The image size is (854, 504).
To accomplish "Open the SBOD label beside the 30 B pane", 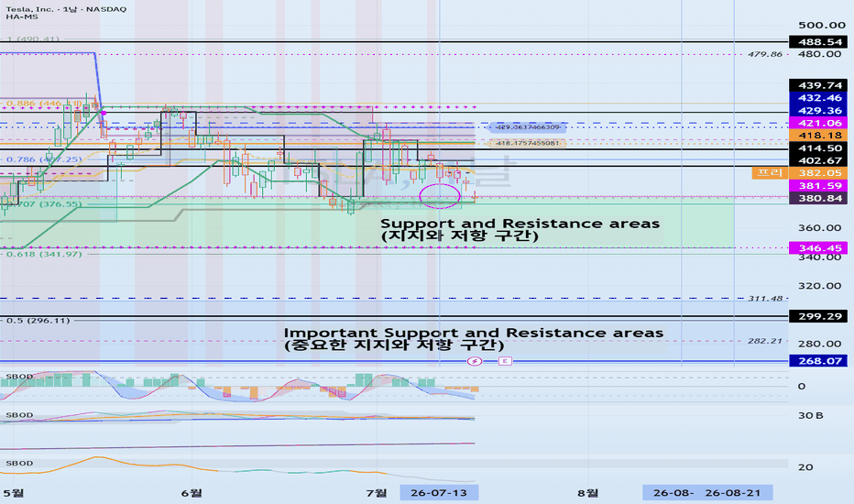I will [19, 415].
